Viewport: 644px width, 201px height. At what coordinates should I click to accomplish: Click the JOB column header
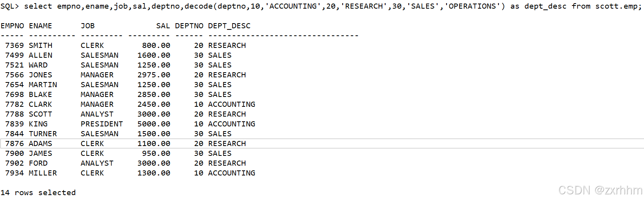(x=88, y=26)
